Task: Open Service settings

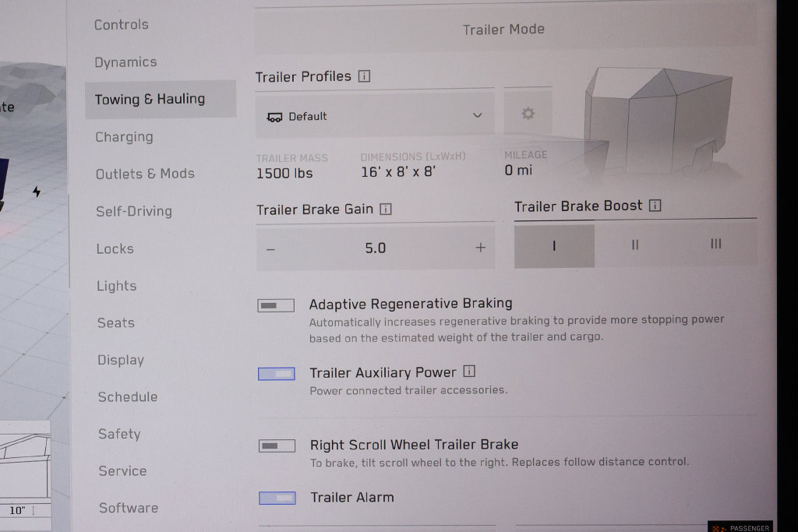Action: [x=122, y=471]
